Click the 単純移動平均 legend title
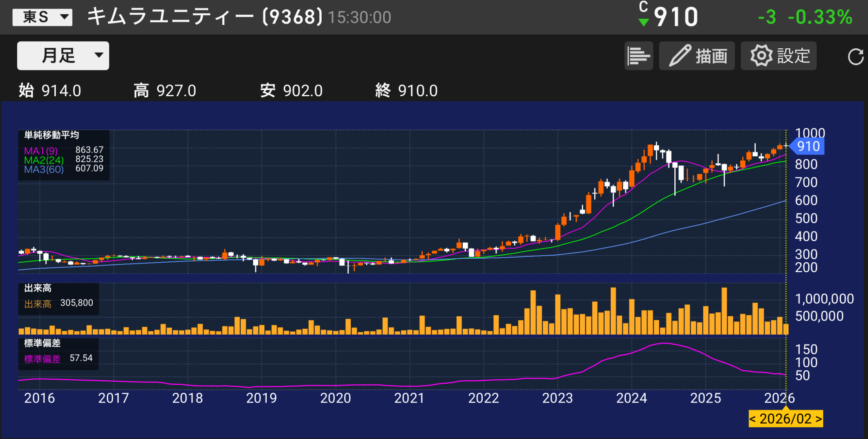 click(x=51, y=135)
